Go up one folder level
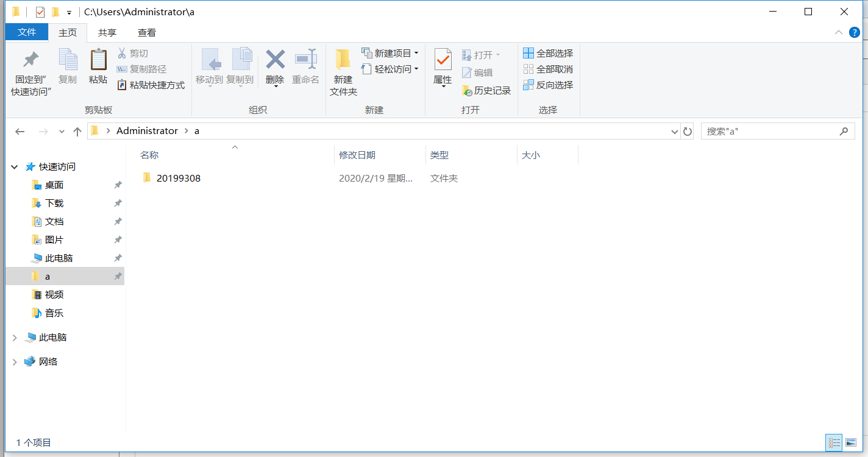 (77, 132)
